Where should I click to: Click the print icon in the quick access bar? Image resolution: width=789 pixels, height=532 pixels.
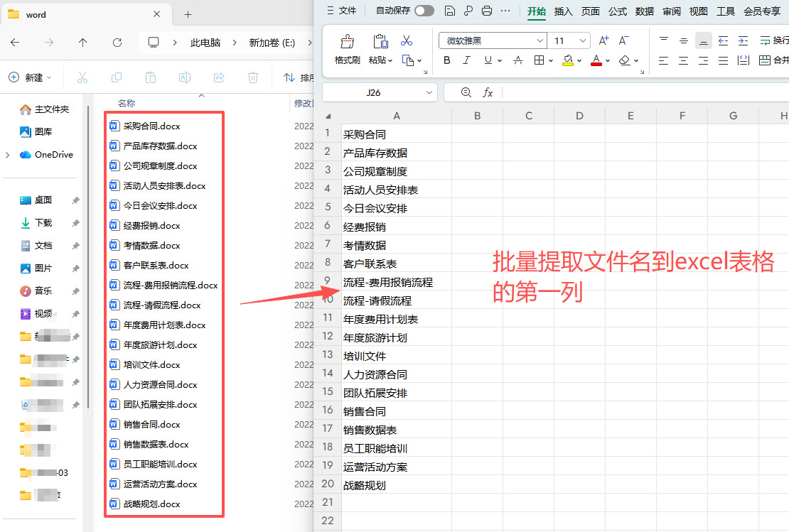click(487, 11)
